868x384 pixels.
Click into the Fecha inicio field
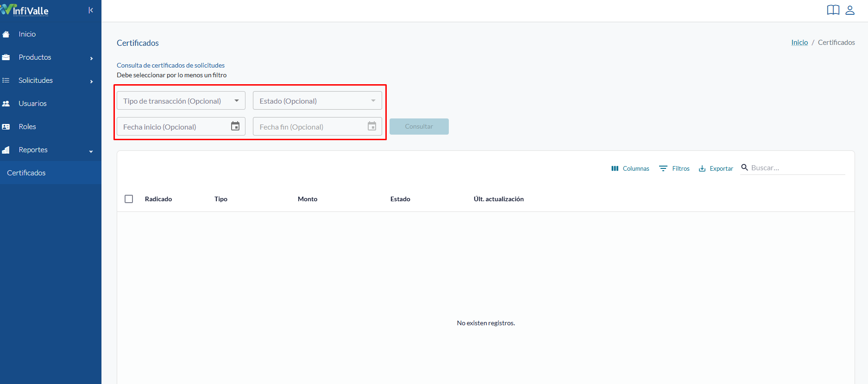tap(181, 126)
